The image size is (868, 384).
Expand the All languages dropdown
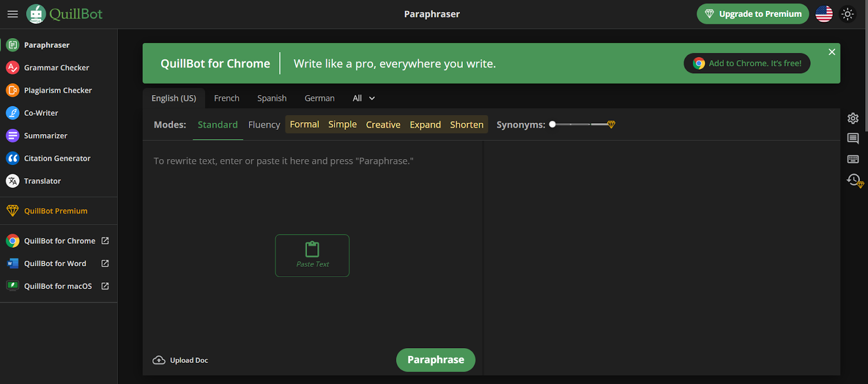point(363,98)
